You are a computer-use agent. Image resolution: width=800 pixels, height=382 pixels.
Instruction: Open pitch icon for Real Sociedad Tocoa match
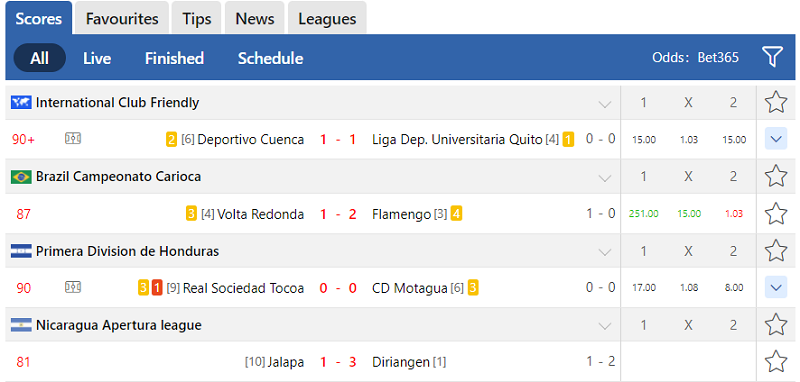point(73,287)
